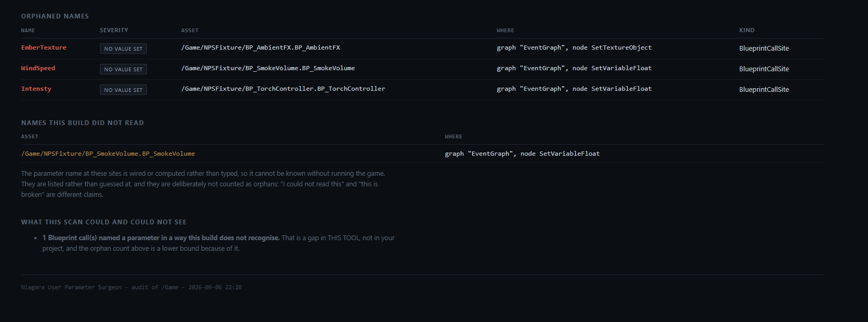
Task: Click NO VALUE SET badge for WindSpeed
Action: pyautogui.click(x=123, y=69)
